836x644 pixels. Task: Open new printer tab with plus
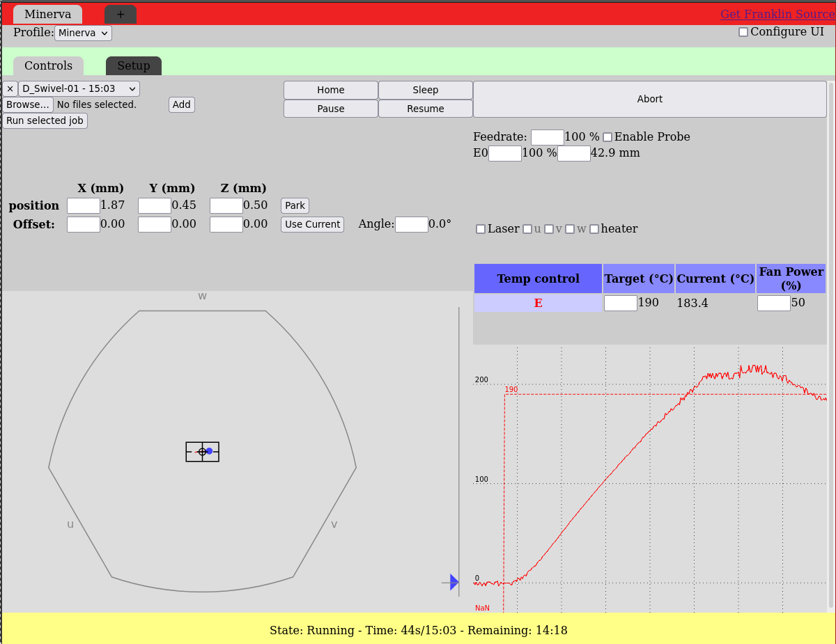point(121,14)
